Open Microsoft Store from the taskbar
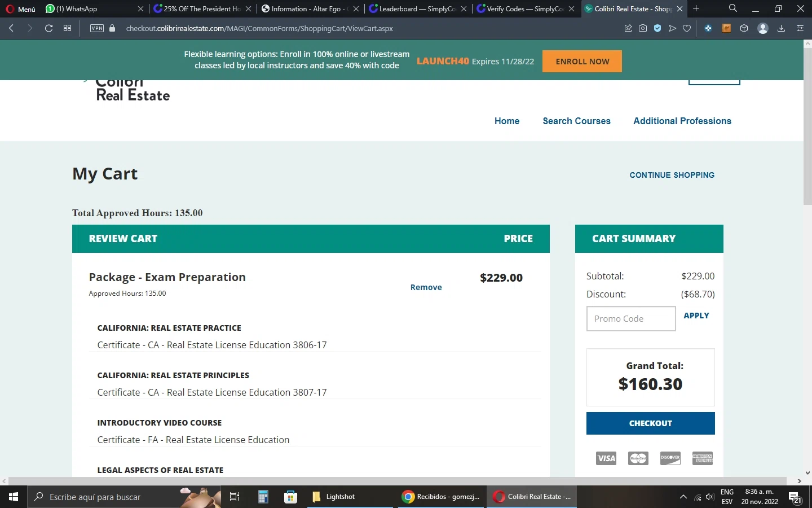This screenshot has height=508, width=812. click(291, 497)
